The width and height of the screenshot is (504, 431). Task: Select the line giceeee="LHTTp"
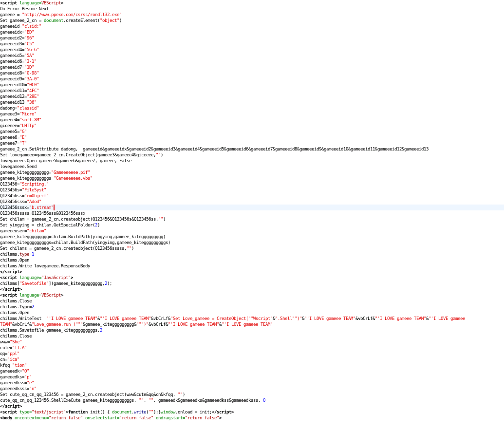click(x=19, y=125)
